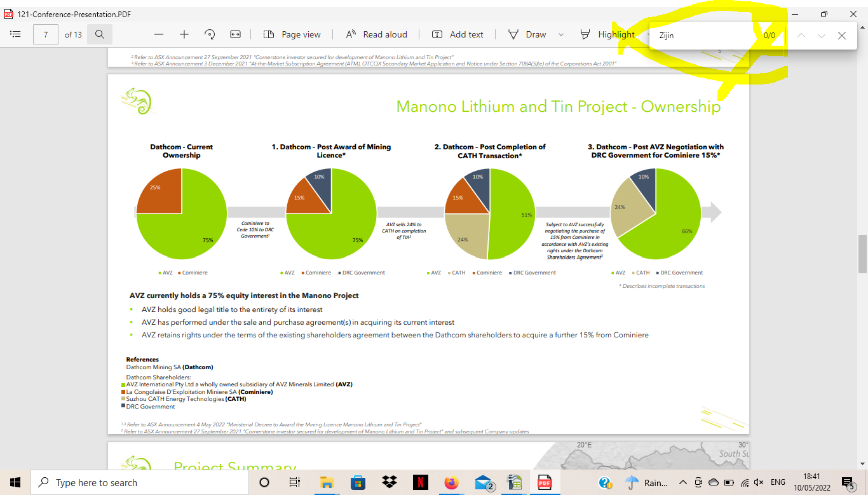The height and width of the screenshot is (495, 868).
Task: Click the taskbar search box
Action: (x=140, y=482)
